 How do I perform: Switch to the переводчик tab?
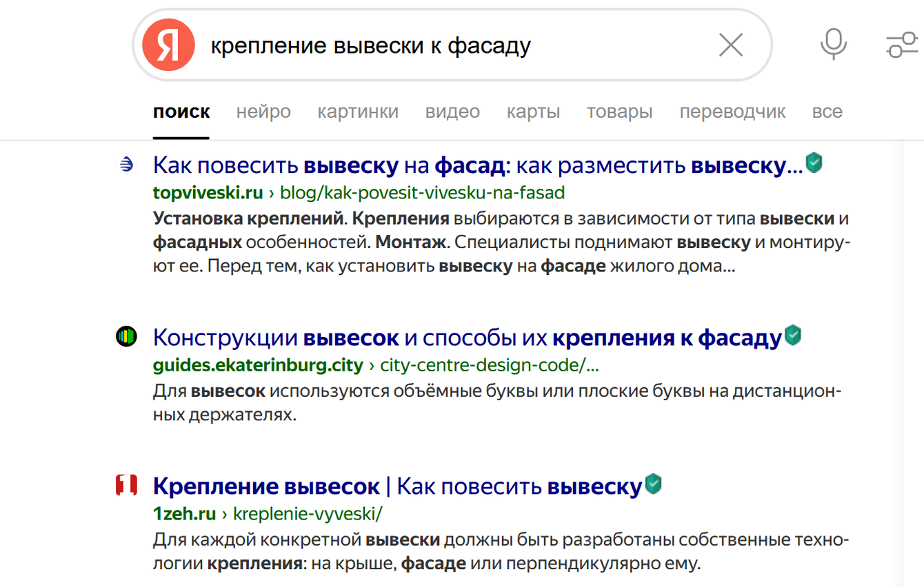[732, 112]
